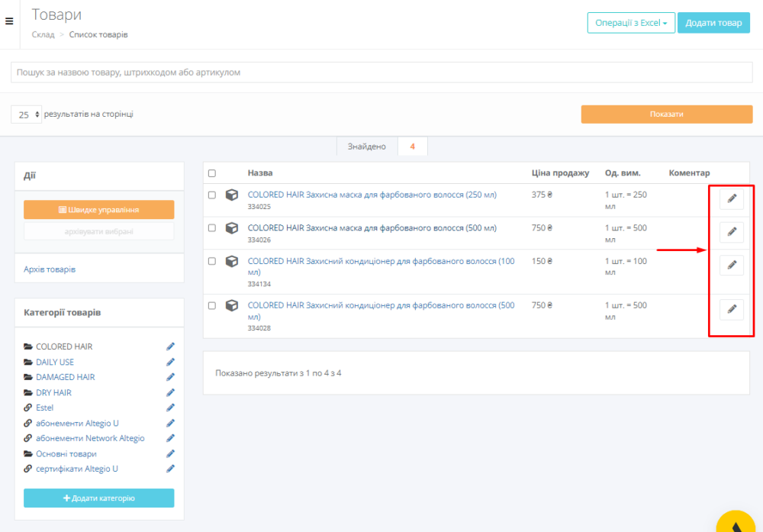The height and width of the screenshot is (532, 763).
Task: Edit the COLORED HAIR category pencil
Action: tap(170, 347)
